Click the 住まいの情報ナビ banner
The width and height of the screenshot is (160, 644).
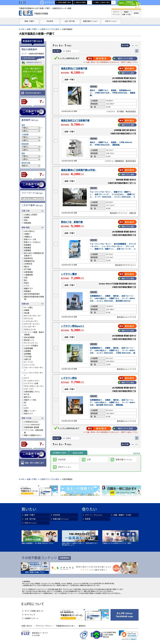(80, 491)
